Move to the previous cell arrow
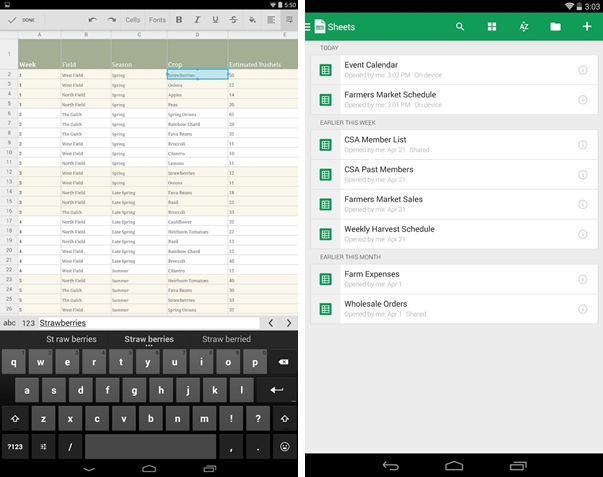The height and width of the screenshot is (477, 603). pyautogui.click(x=271, y=323)
